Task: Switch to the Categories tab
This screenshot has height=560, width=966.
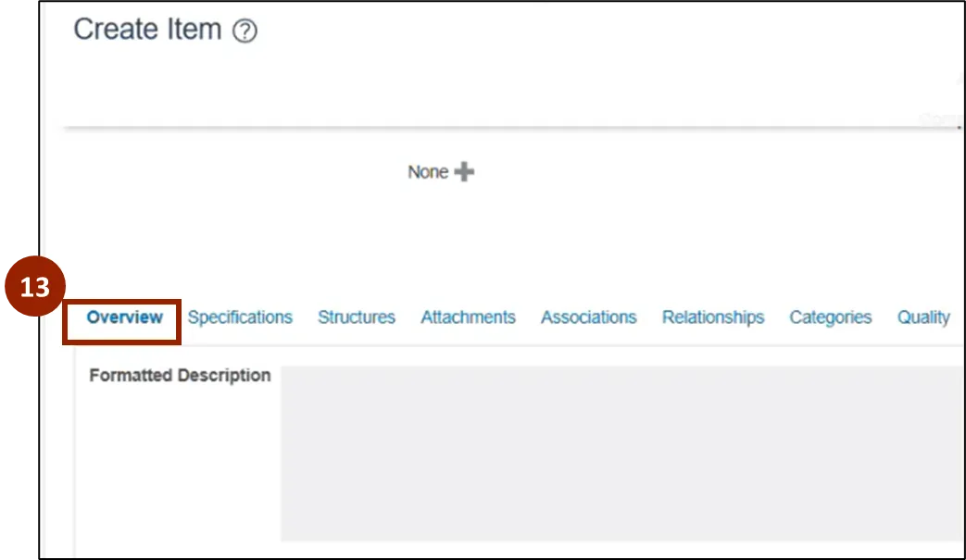Action: point(830,317)
